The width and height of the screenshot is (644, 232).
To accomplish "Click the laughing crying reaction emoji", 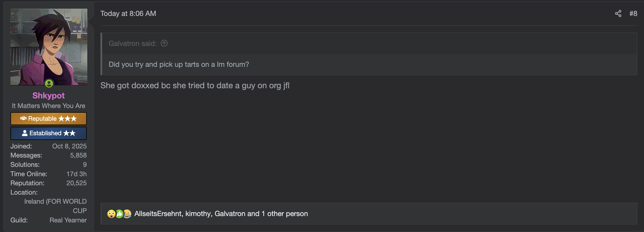I will [127, 214].
